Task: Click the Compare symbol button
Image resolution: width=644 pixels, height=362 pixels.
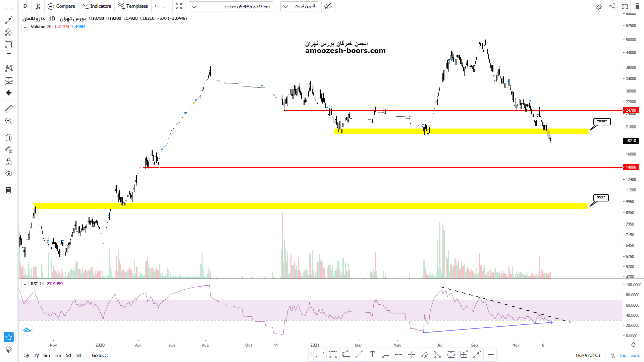Action: (61, 6)
